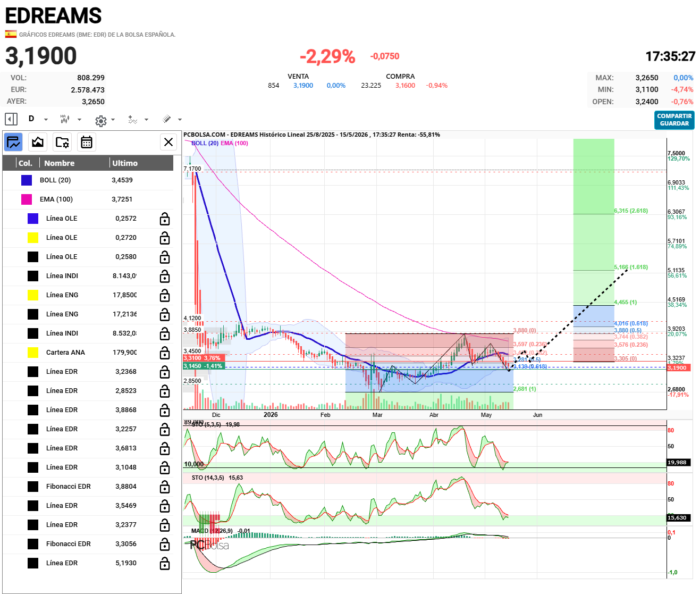Click the magenta EMA (100) color swatch
The width and height of the screenshot is (700, 594).
click(x=27, y=199)
